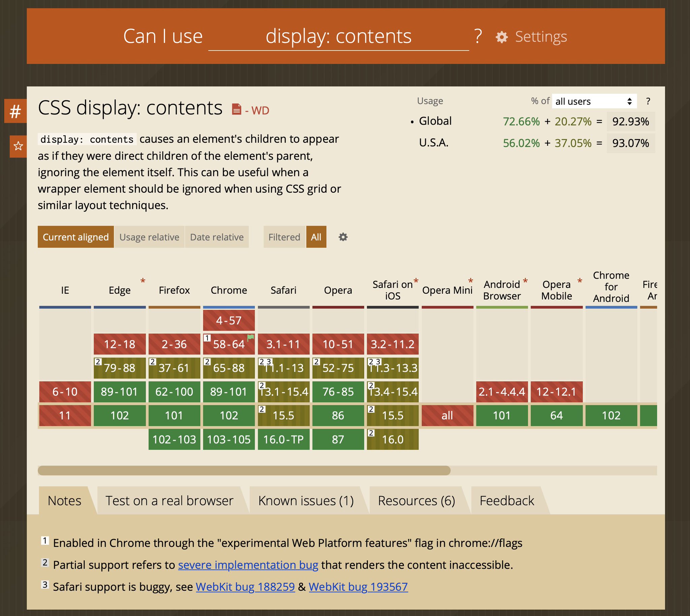Click the feature search input field

tap(339, 37)
